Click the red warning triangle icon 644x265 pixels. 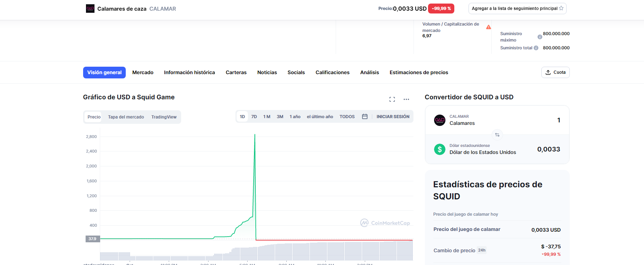pyautogui.click(x=488, y=27)
